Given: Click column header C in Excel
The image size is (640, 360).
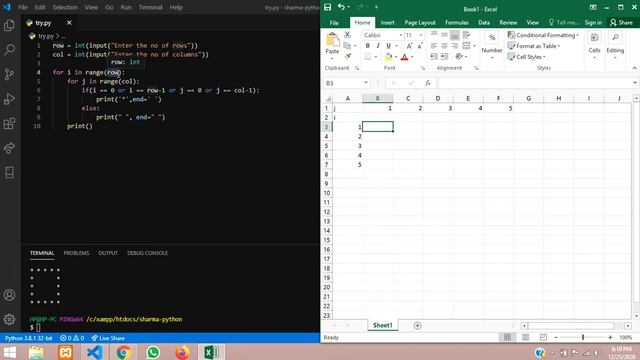Looking at the screenshot, I should (x=408, y=98).
